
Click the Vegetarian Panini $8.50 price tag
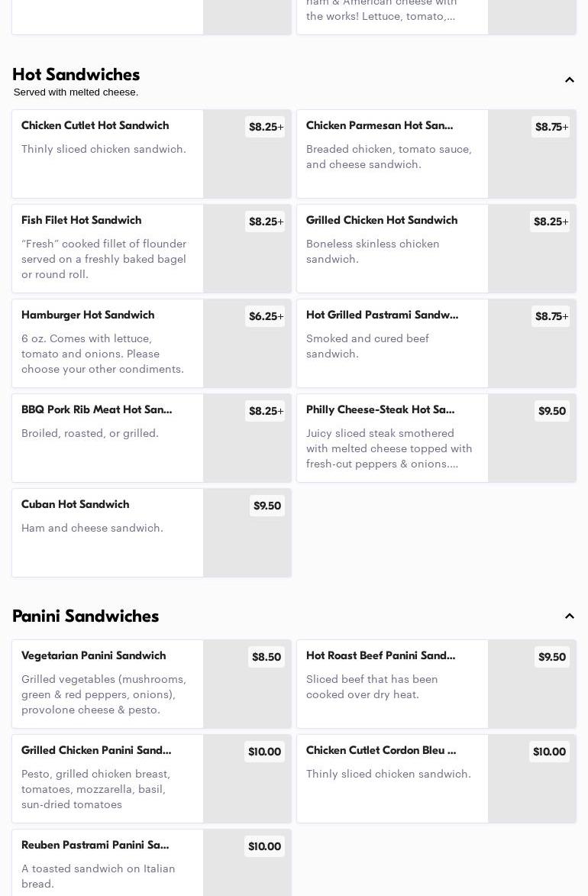[267, 657]
